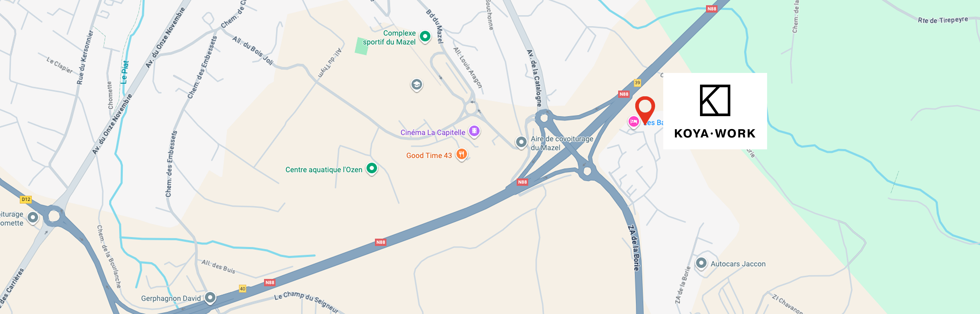Screen dimensions: 980x314
Task: Click the Rte de Tirepeyre road label
Action: (943, 20)
